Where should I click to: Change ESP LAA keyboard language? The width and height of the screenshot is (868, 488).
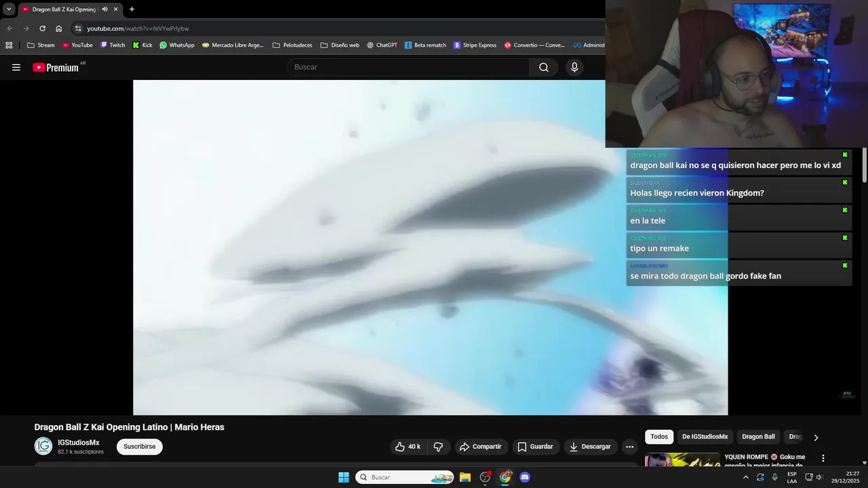(x=792, y=477)
